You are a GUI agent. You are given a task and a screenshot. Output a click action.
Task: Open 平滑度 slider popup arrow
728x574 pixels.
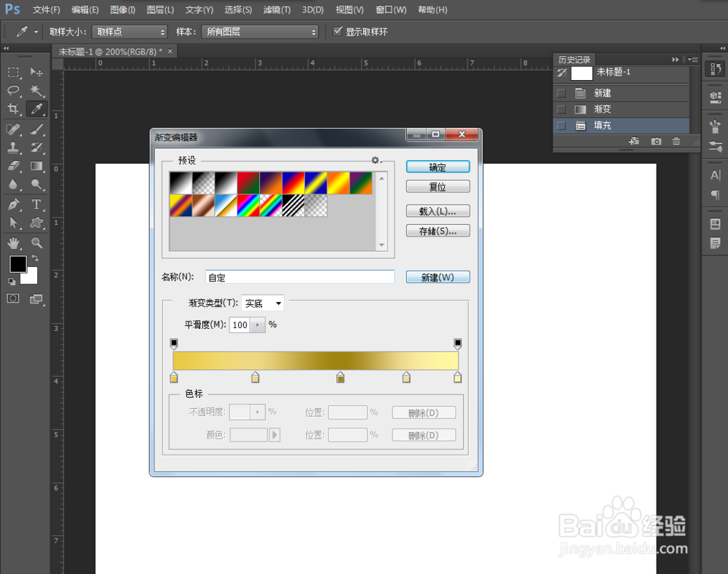(x=258, y=324)
